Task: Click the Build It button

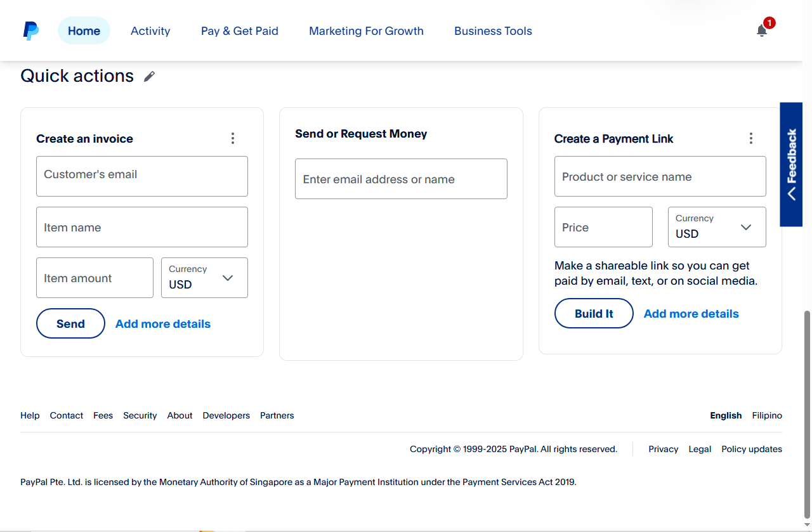Action: (x=594, y=313)
